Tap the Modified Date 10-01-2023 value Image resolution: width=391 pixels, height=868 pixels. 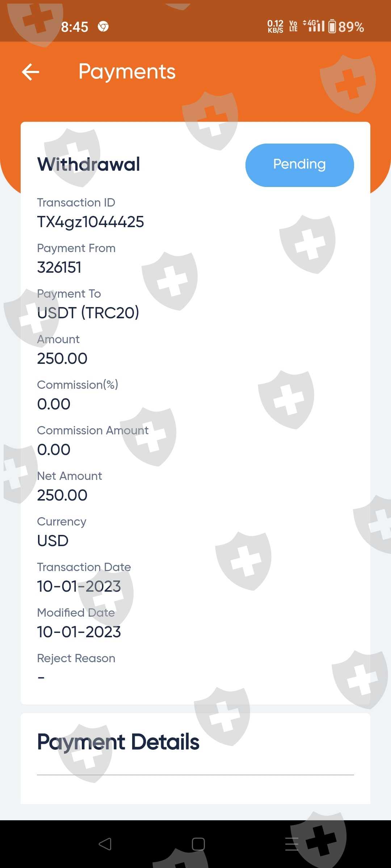[79, 632]
